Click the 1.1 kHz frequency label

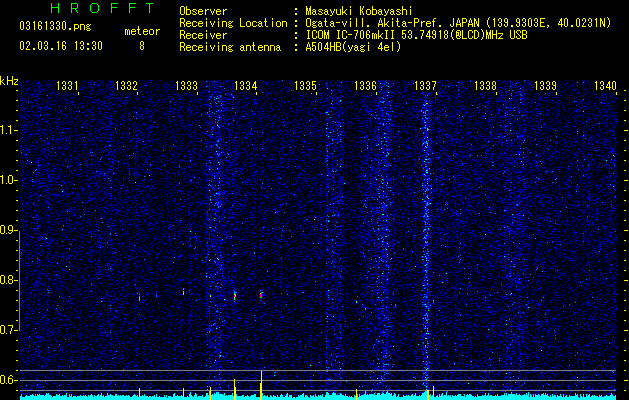[9, 130]
